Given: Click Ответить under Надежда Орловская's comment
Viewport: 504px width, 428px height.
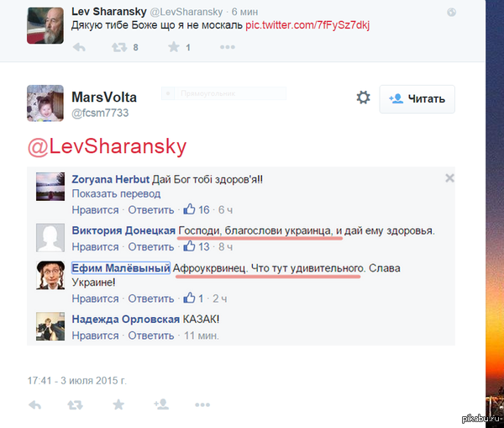Looking at the screenshot, I should tap(151, 336).
